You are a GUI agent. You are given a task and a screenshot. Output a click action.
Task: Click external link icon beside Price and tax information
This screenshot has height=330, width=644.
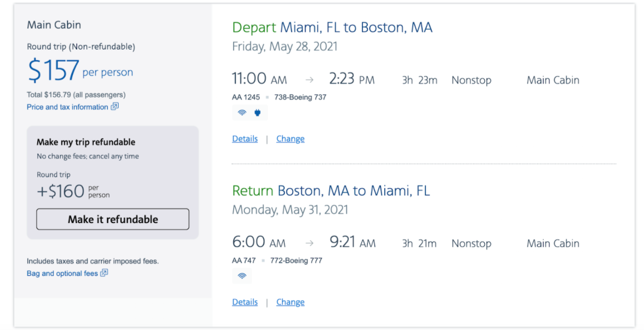tap(114, 106)
